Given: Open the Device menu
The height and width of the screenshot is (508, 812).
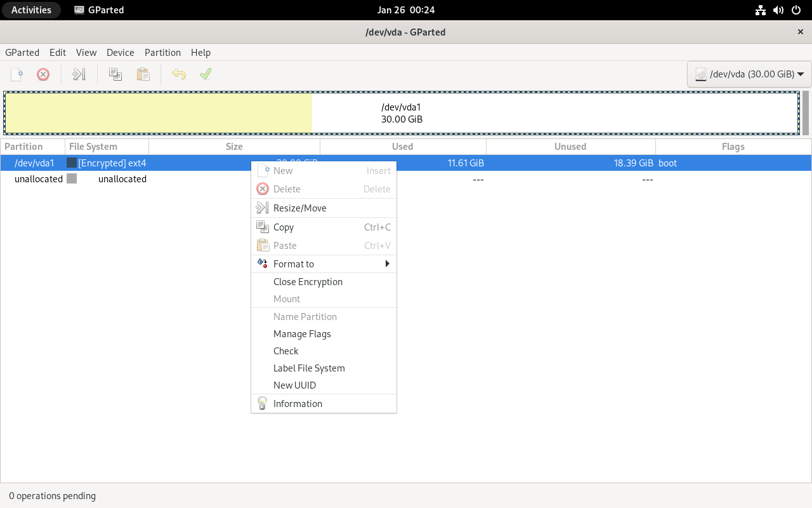Looking at the screenshot, I should 120,53.
